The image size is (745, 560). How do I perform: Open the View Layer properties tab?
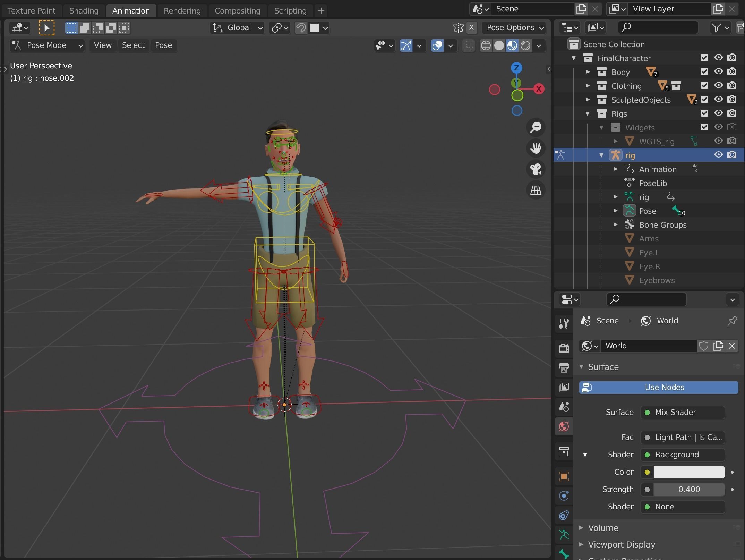[564, 387]
